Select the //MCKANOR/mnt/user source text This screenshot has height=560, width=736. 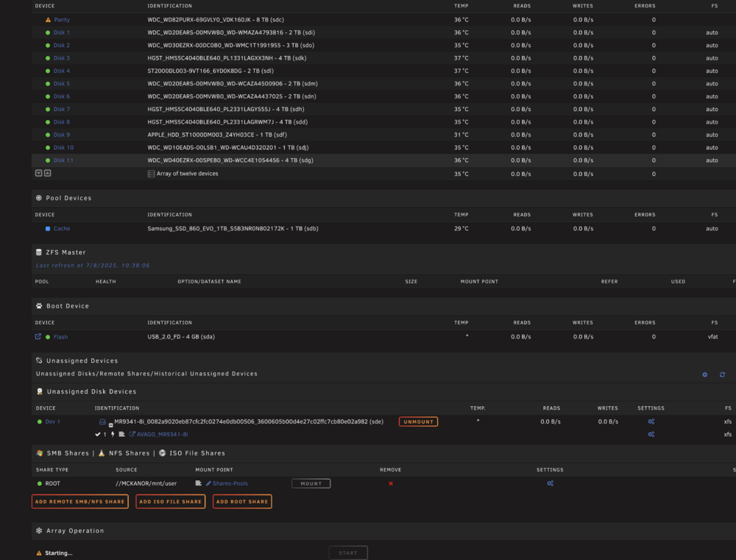pyautogui.click(x=146, y=483)
